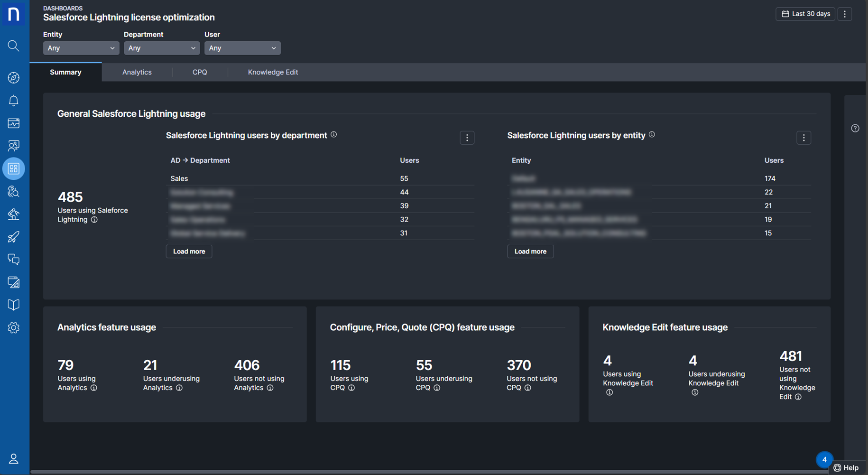Click info icon for Users using Saleforce Lightning
Viewport: 868px width, 475px height.
tap(94, 220)
